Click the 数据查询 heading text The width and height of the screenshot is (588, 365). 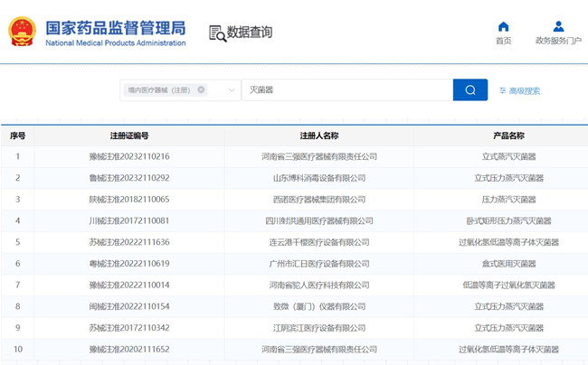coord(250,33)
